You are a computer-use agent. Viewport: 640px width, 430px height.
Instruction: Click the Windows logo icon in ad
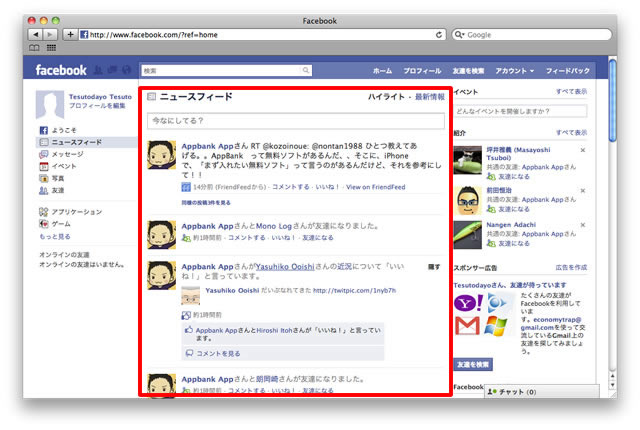coord(496,326)
